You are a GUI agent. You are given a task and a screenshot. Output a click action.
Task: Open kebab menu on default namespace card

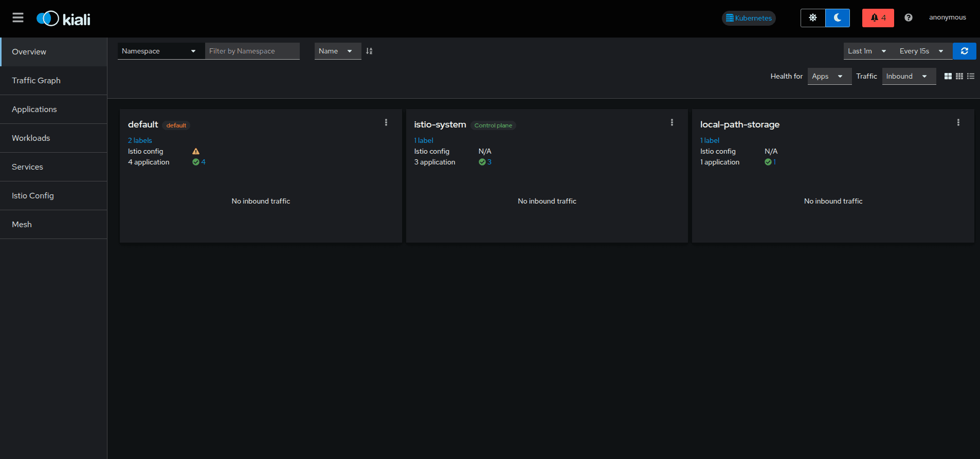(386, 122)
